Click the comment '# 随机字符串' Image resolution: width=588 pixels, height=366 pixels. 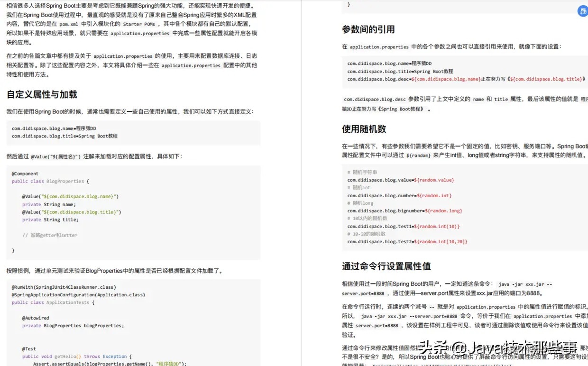point(362,172)
